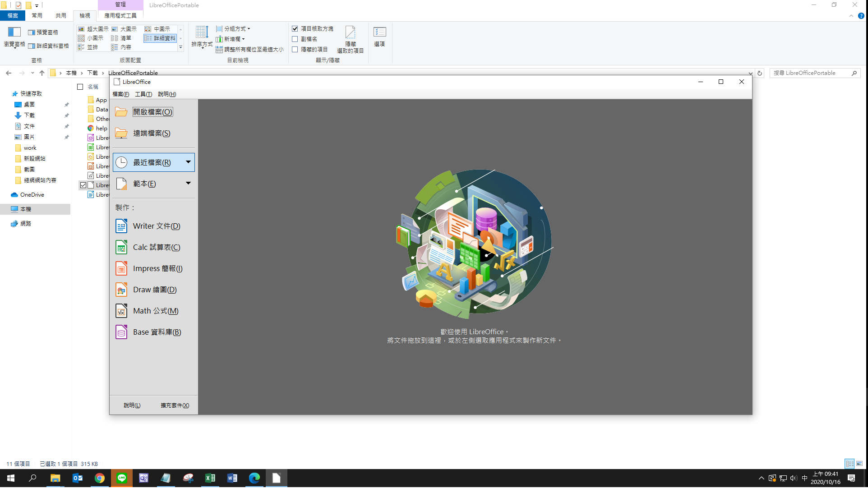Screen dimensions: 868x488
Task: Toggle 項目核取方塊 item checkboxes option
Action: [295, 28]
